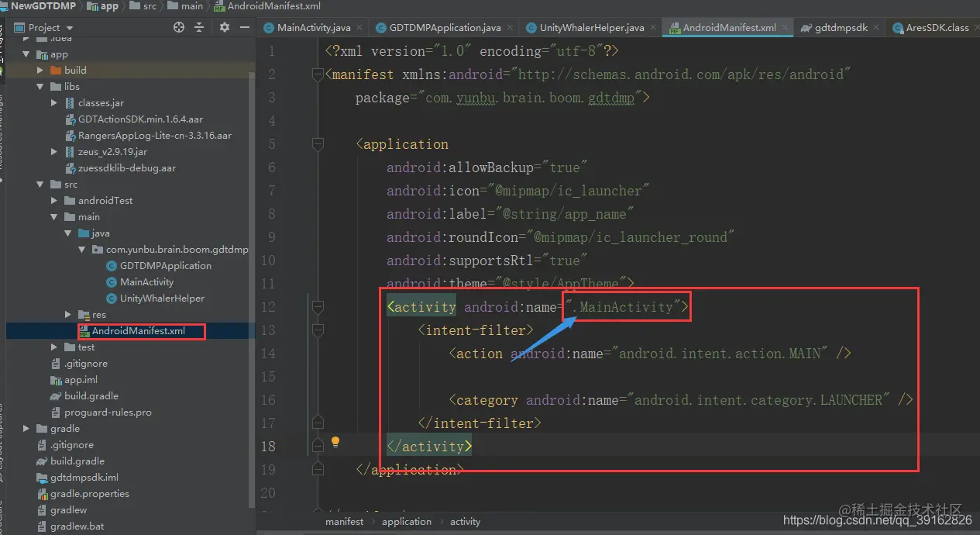The height and width of the screenshot is (535, 980).
Task: Close the AndroidManifest.xml editor tab
Action: pyautogui.click(x=785, y=27)
